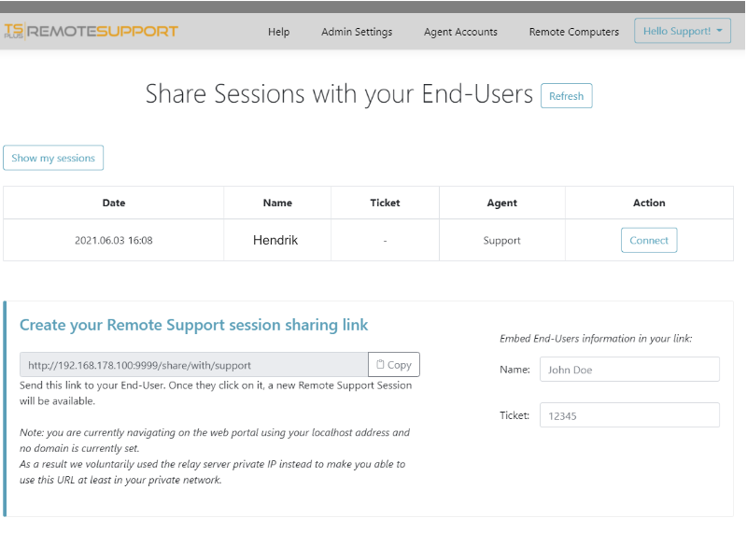This screenshot has height=560, width=747.
Task: Click the Date column header
Action: [114, 203]
